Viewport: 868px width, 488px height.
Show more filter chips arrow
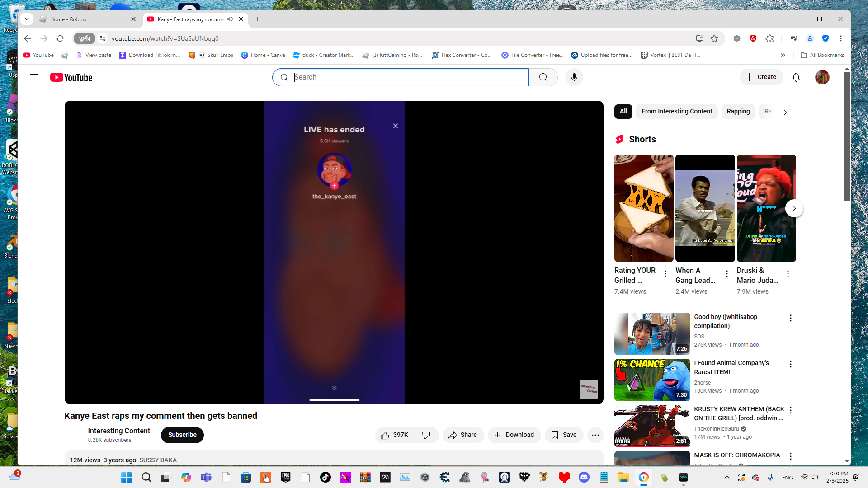[x=785, y=112]
